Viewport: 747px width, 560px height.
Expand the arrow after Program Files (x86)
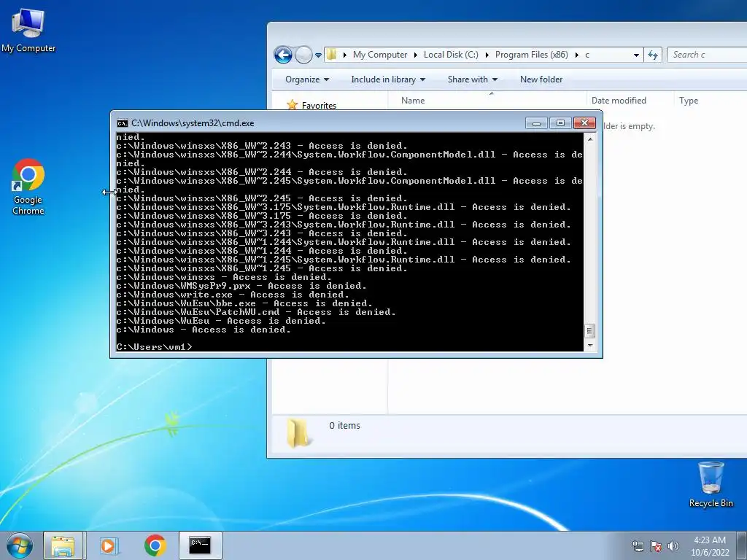tap(576, 55)
